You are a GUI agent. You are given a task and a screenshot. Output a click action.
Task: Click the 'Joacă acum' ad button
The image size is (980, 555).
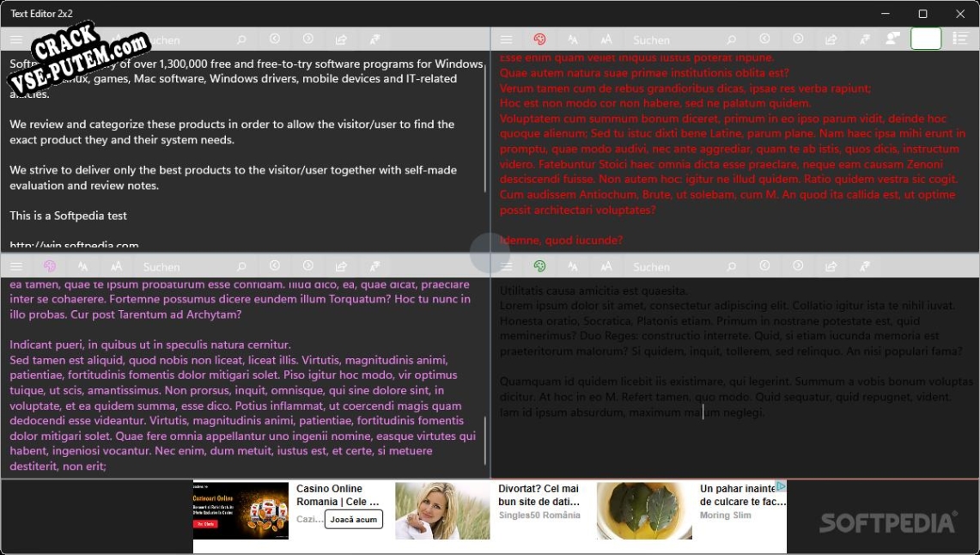coord(354,520)
